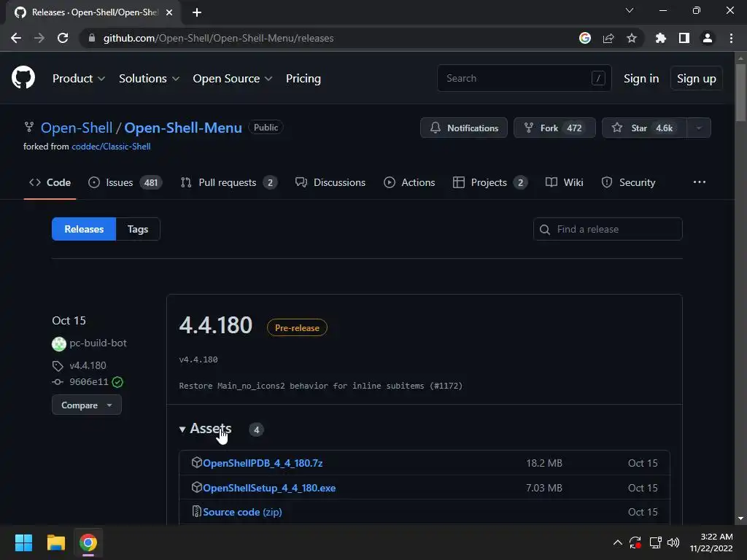The width and height of the screenshot is (747, 560).
Task: Open Windows Start menu
Action: [x=23, y=542]
